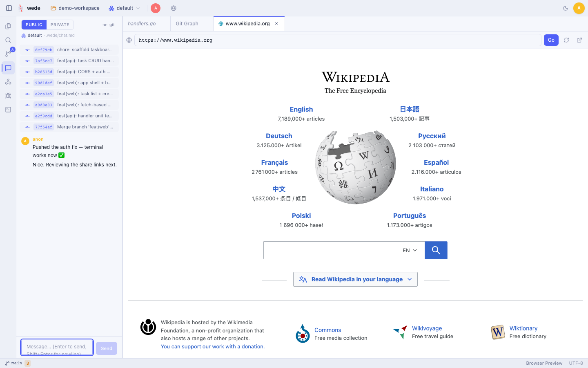588x368 pixels.
Task: Select commit 90d1def app shell
Action: tap(69, 83)
